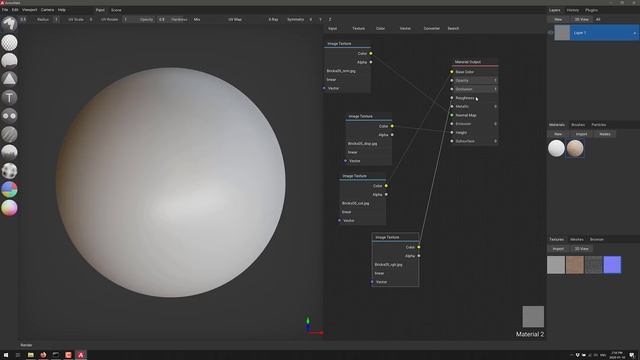Open the Converter node category menu
Viewport: 640px width, 360px height.
[432, 29]
